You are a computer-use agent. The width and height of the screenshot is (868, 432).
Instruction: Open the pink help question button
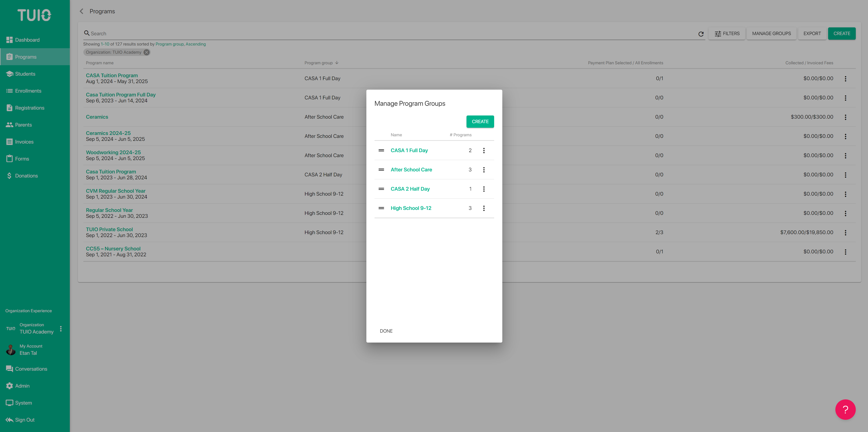pyautogui.click(x=845, y=409)
